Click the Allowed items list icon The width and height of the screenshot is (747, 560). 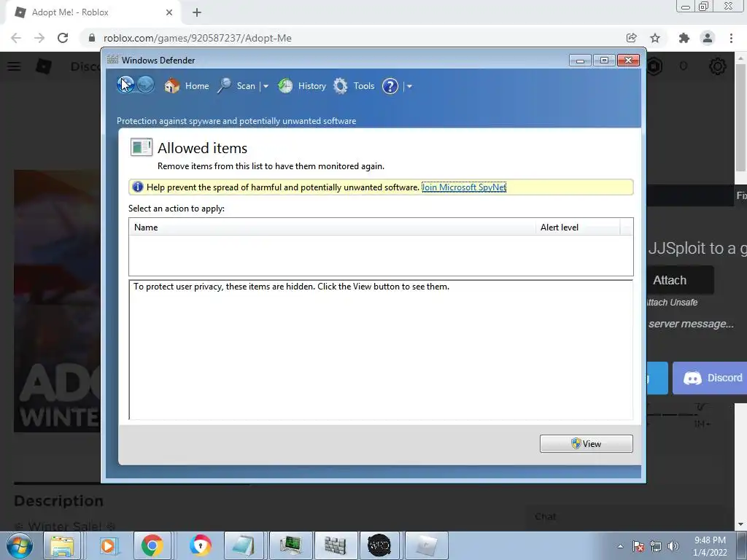[142, 147]
